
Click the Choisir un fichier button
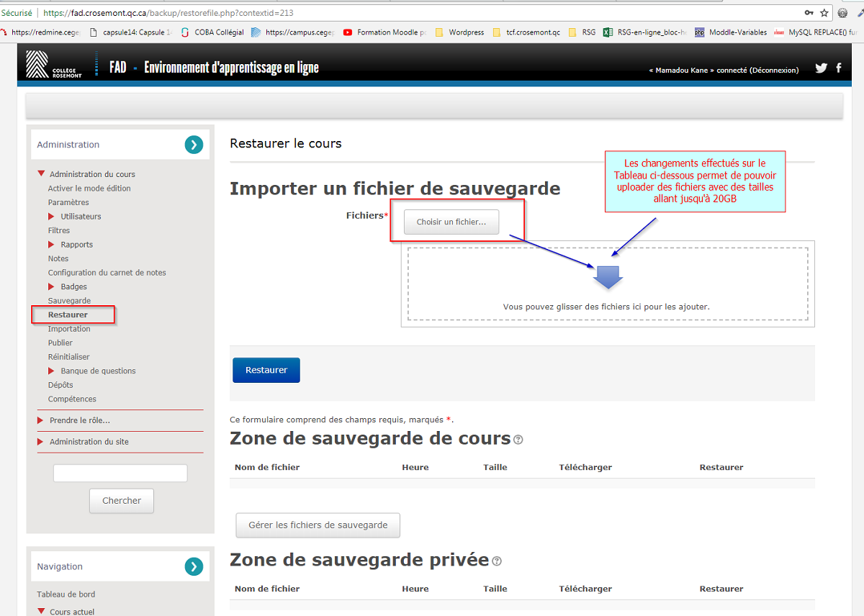click(x=451, y=222)
